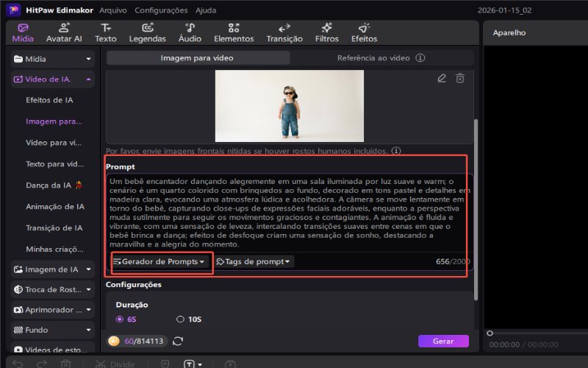
Task: Select the 10S duration option
Action: pyautogui.click(x=189, y=319)
